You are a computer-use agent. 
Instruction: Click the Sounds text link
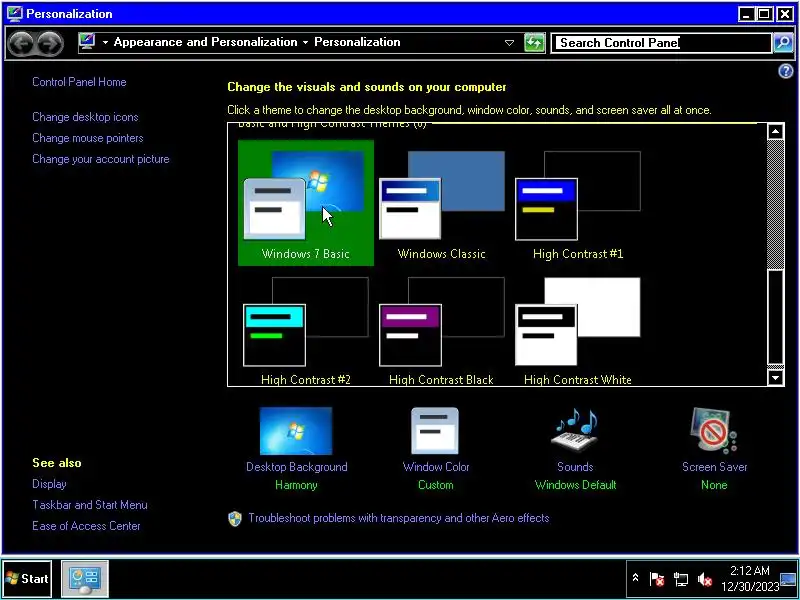[x=575, y=467]
